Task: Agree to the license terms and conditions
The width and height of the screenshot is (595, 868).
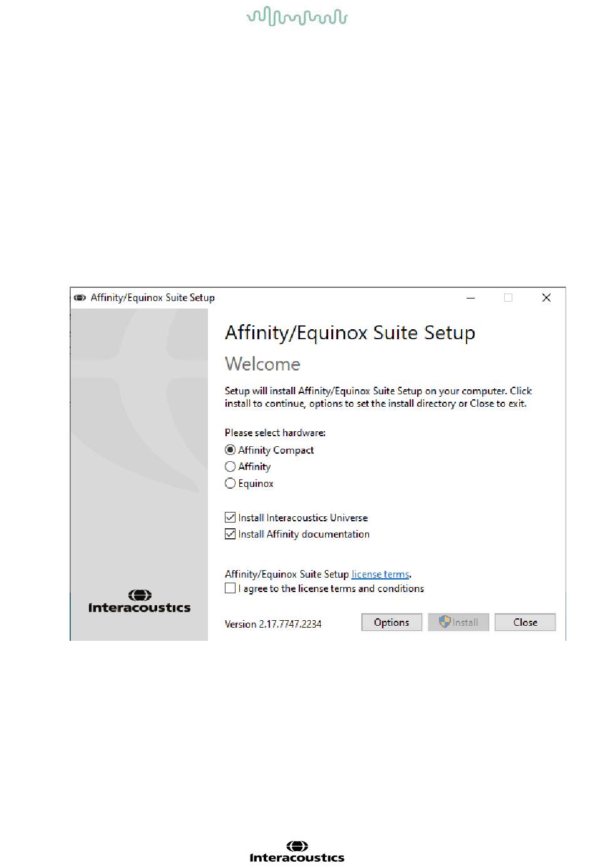Action: pos(230,588)
